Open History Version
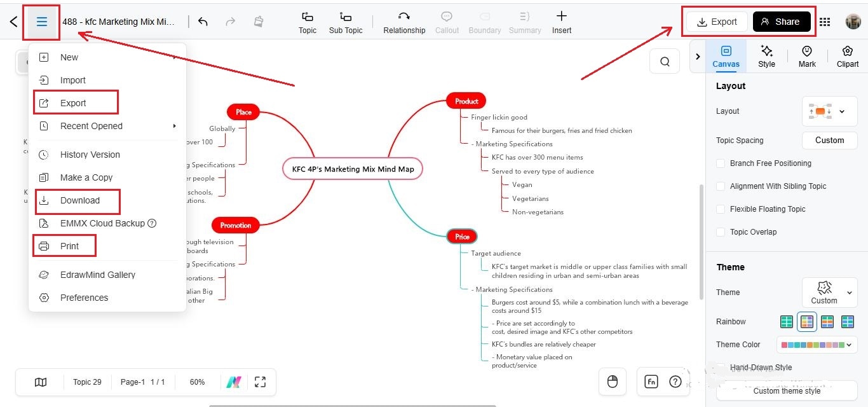Image resolution: width=868 pixels, height=407 pixels. tap(107, 155)
